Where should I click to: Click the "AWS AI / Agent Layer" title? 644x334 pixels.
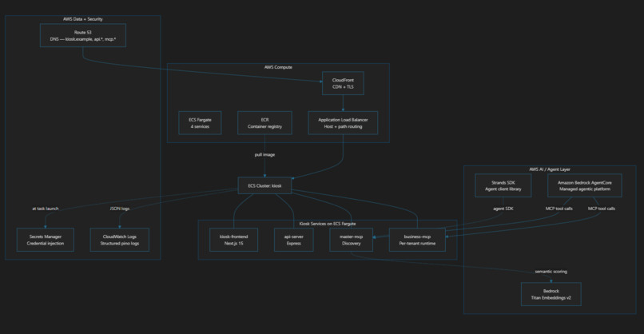(550, 169)
